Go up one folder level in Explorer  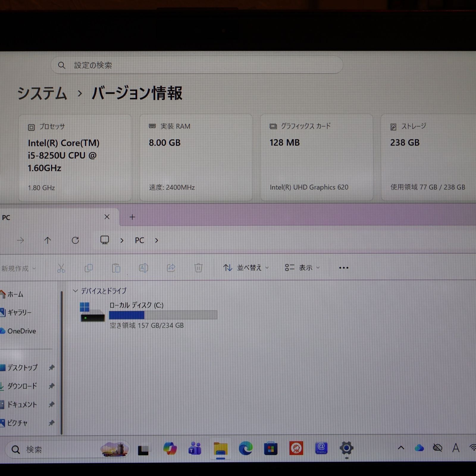pyautogui.click(x=48, y=240)
